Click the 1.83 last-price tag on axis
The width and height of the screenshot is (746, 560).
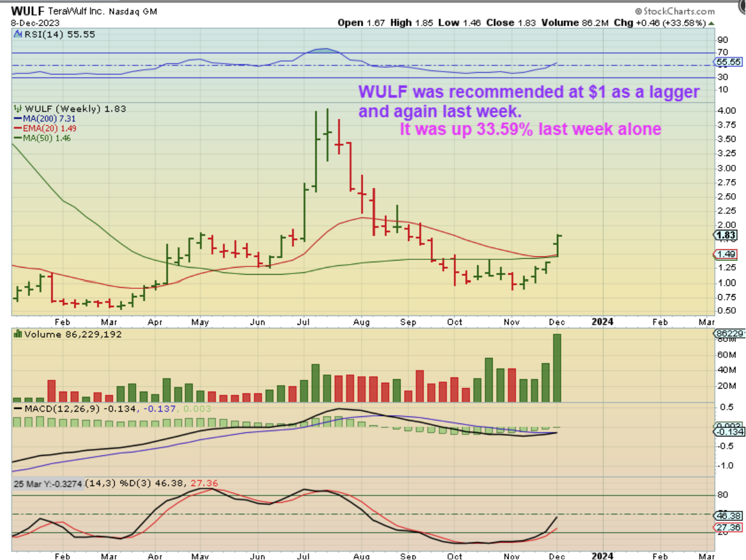click(725, 235)
